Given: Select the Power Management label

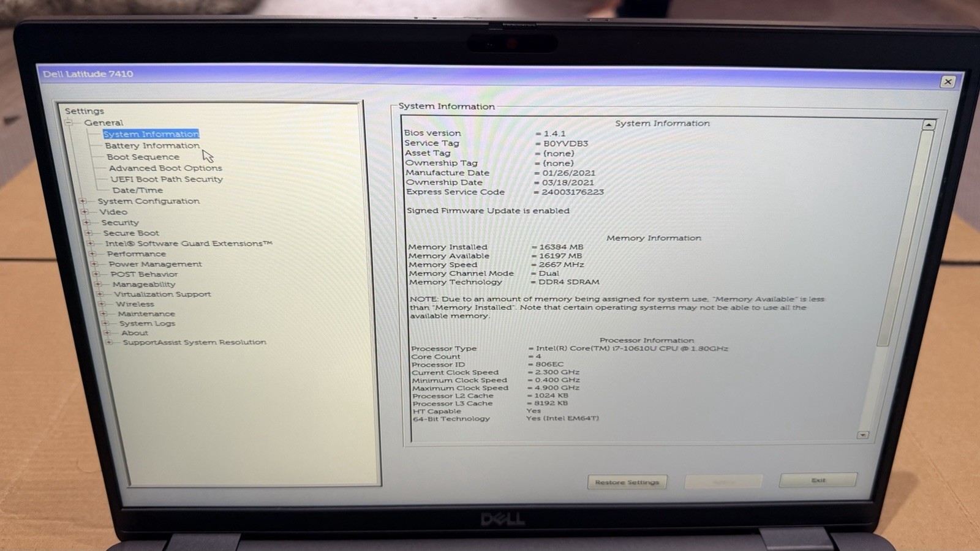Looking at the screenshot, I should point(155,264).
